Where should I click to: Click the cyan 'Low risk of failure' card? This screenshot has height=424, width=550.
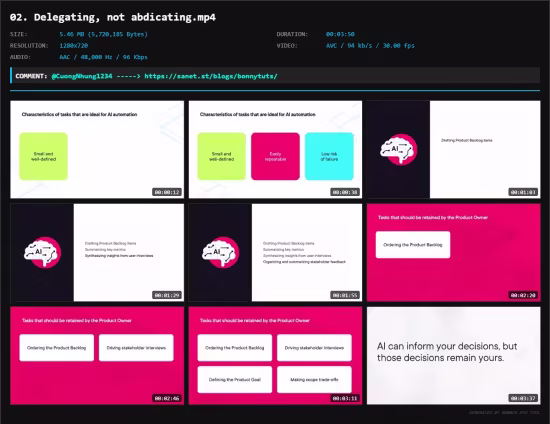[x=329, y=156]
